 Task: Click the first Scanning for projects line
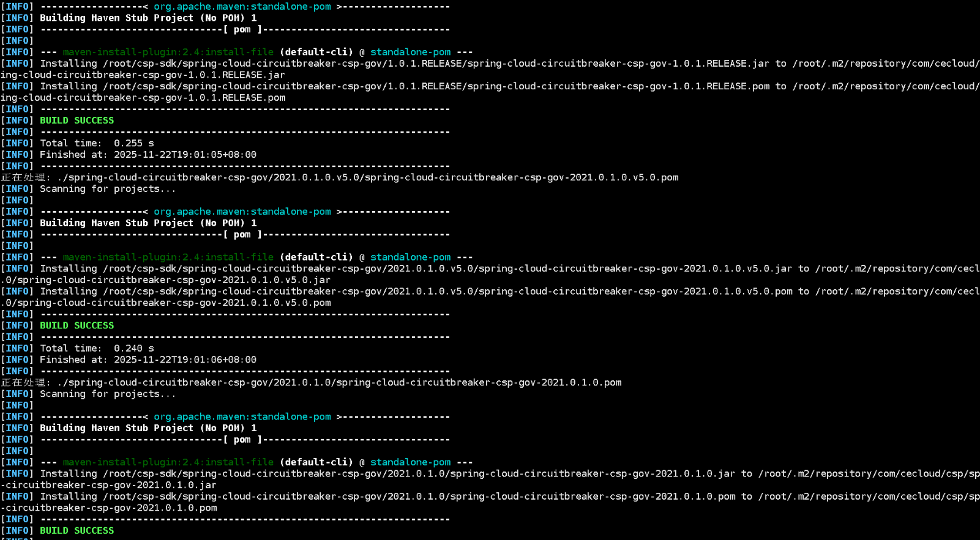pos(107,189)
